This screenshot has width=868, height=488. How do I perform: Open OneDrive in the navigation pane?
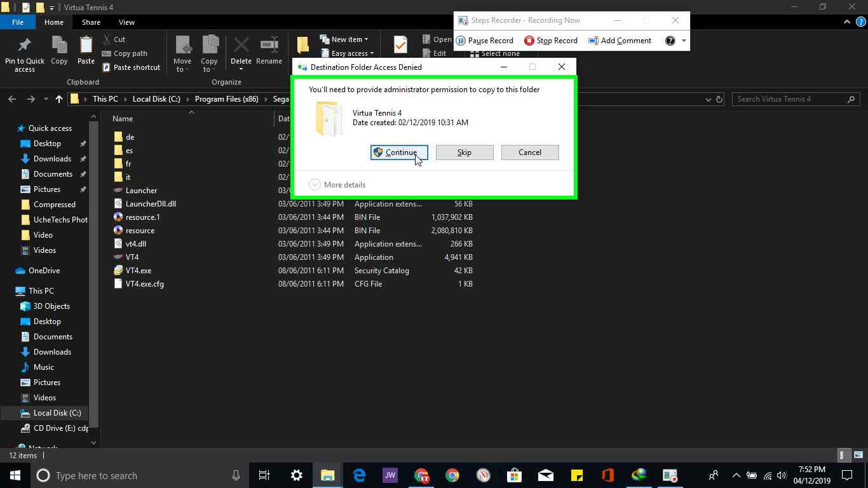(44, 271)
